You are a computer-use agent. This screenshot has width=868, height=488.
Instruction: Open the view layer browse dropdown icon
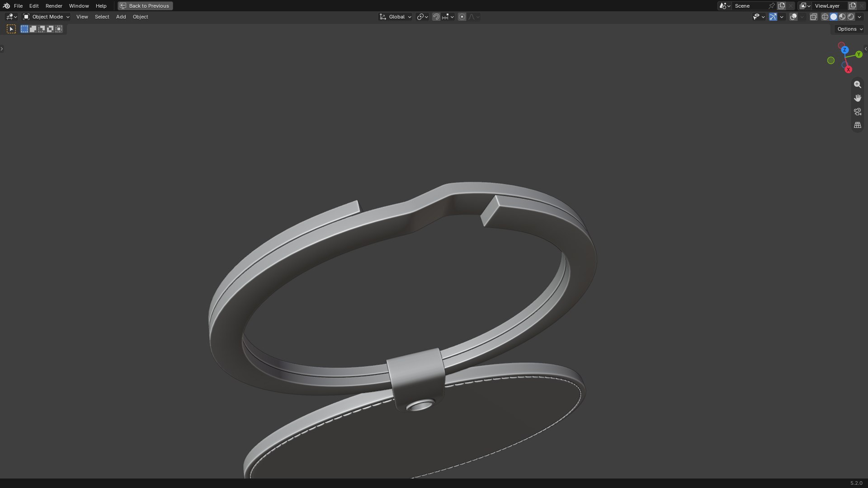pos(805,6)
